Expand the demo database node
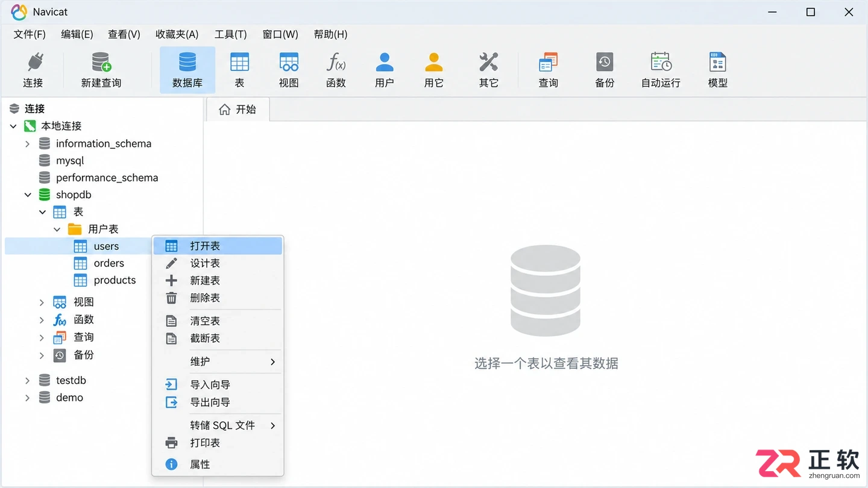Screen dimensions: 868x488 pyautogui.click(x=27, y=398)
